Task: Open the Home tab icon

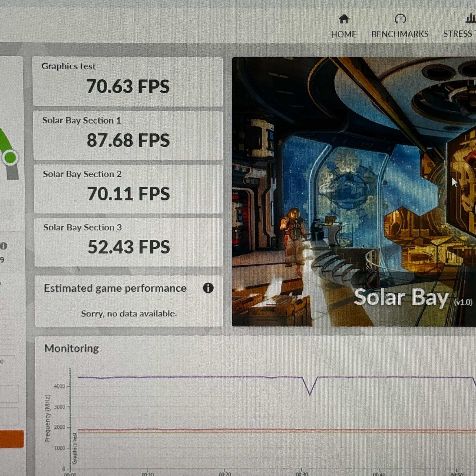Action: pos(344,19)
